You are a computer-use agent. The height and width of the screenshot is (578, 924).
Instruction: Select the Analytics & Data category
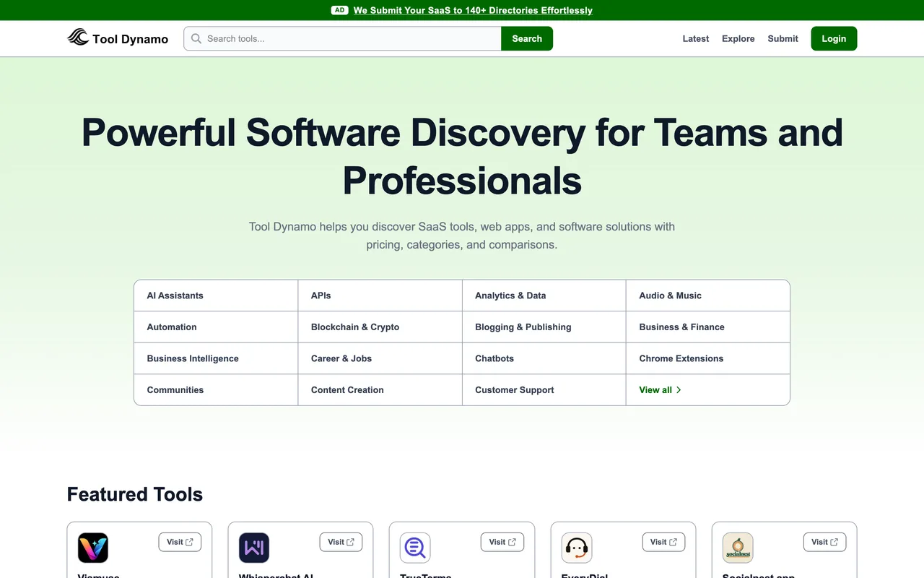click(x=544, y=296)
